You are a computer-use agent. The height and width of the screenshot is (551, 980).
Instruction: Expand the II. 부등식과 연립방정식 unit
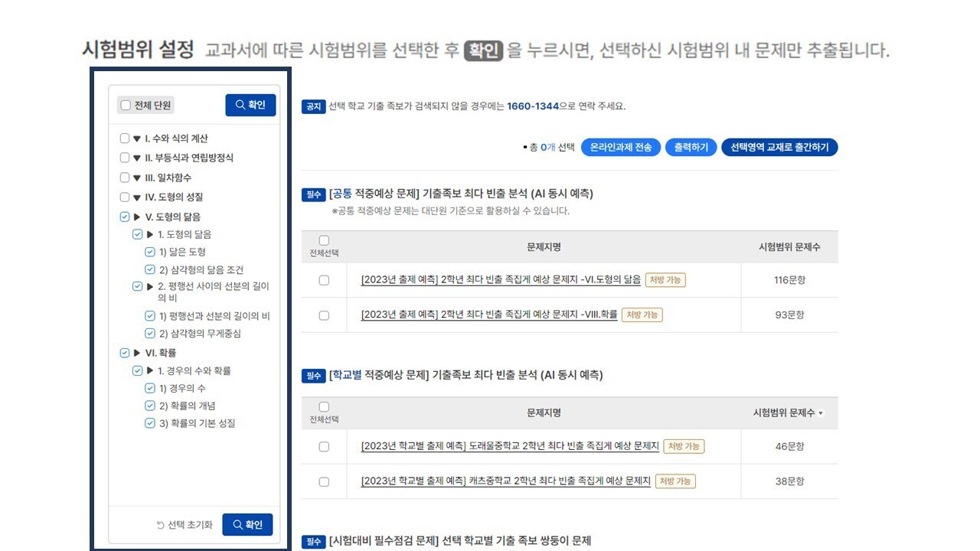click(137, 158)
